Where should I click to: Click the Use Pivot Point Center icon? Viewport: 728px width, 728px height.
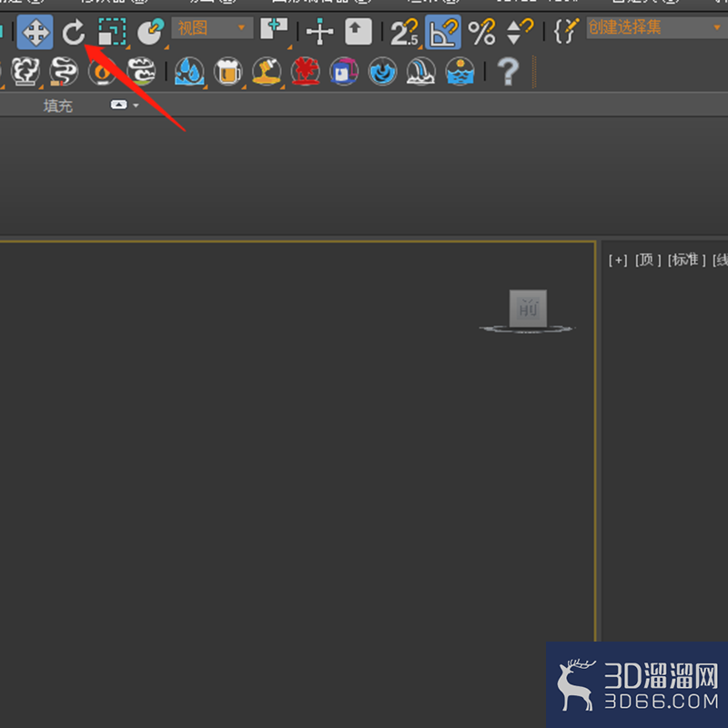pyautogui.click(x=274, y=31)
